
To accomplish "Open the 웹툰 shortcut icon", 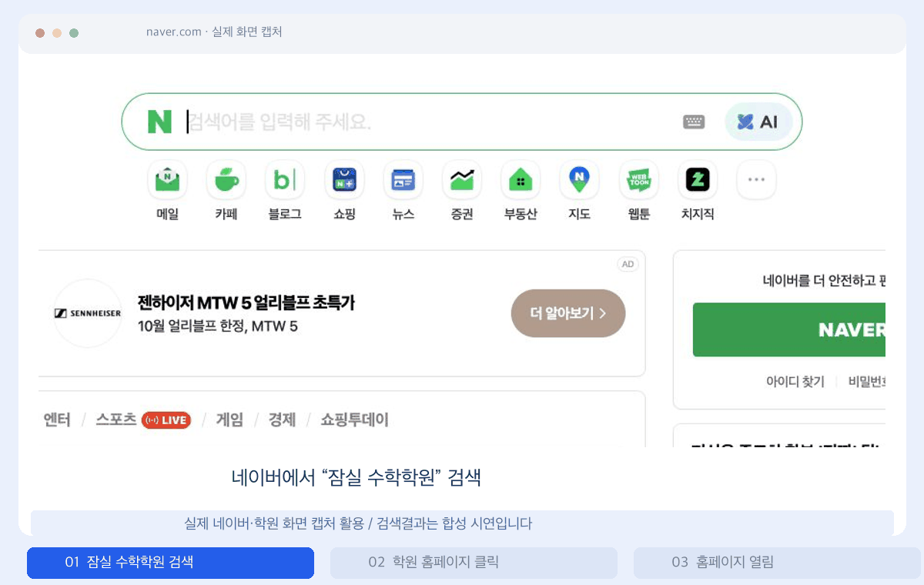I will tap(639, 180).
